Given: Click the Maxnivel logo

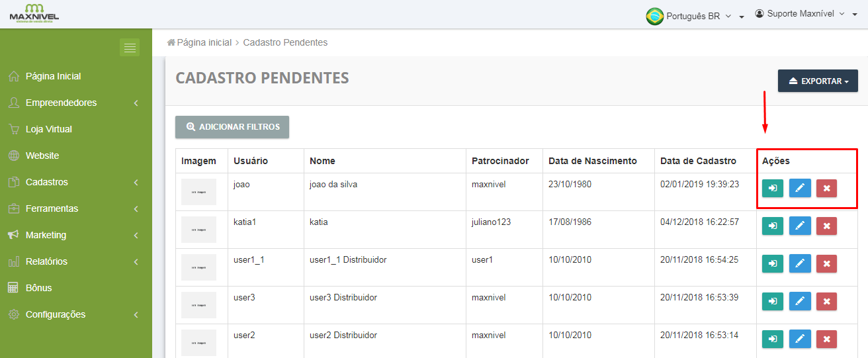Looking at the screenshot, I should click(x=34, y=13).
